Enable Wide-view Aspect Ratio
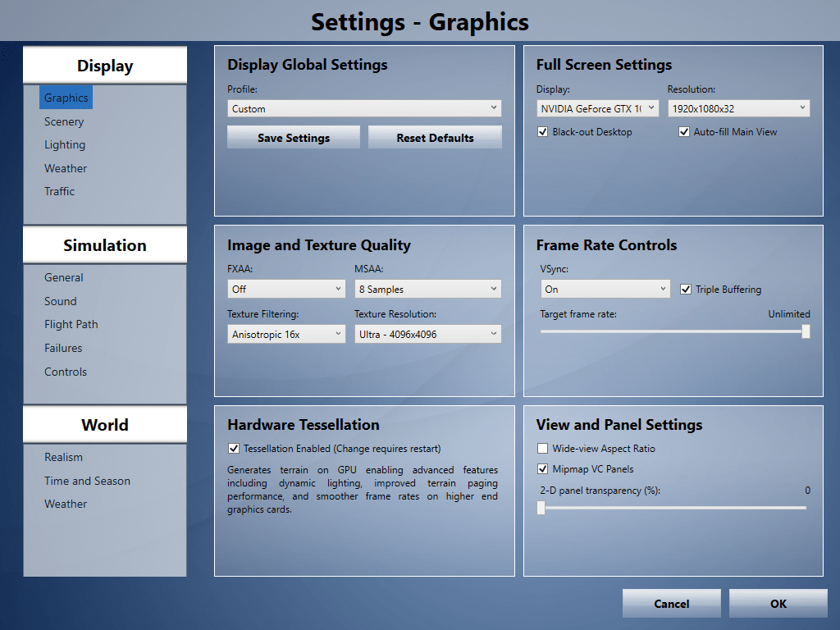840x630 pixels. point(542,449)
